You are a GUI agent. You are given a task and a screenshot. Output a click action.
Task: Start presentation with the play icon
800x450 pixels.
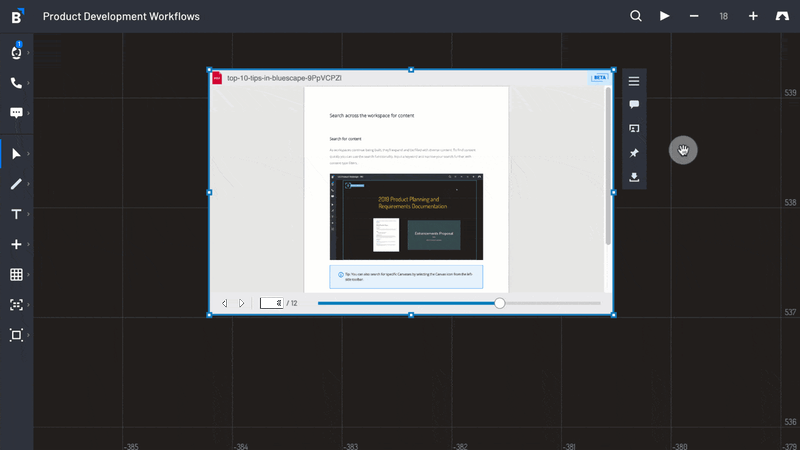click(x=664, y=16)
